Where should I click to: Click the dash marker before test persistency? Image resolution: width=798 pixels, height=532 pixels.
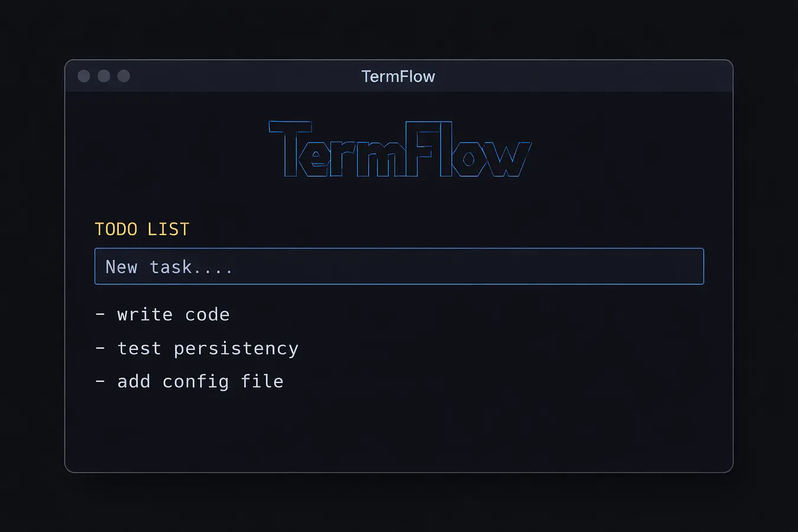100,348
